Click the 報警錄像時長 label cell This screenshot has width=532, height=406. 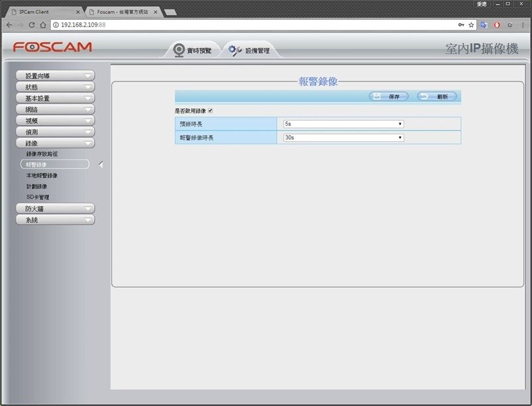[x=226, y=137]
